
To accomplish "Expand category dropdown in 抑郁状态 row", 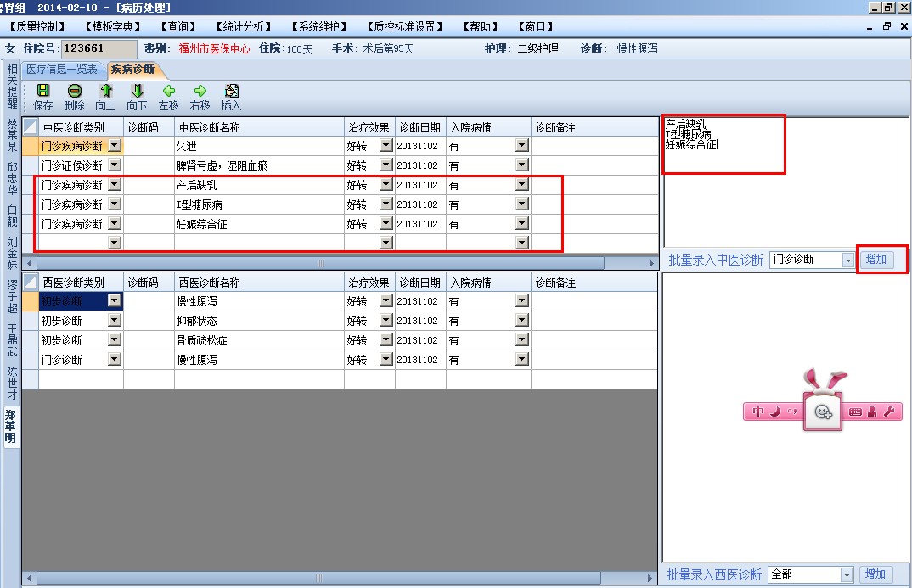I will click(x=115, y=320).
